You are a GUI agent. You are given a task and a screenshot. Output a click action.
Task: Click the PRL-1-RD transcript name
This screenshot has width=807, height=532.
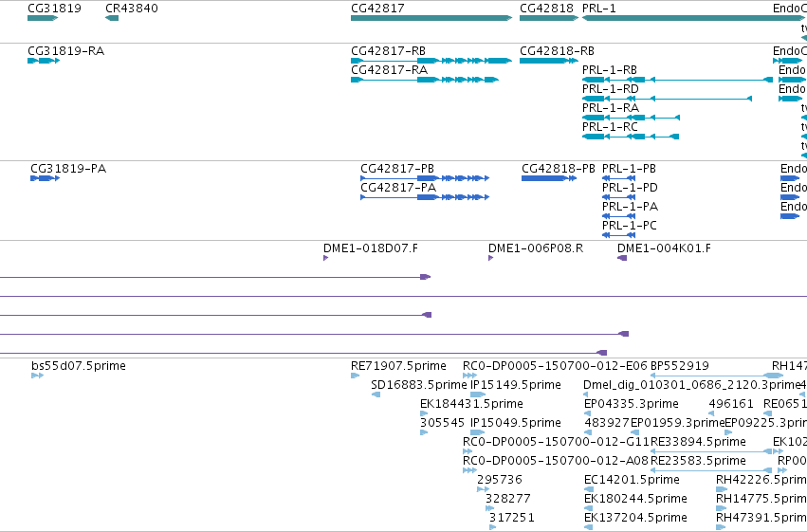click(610, 89)
